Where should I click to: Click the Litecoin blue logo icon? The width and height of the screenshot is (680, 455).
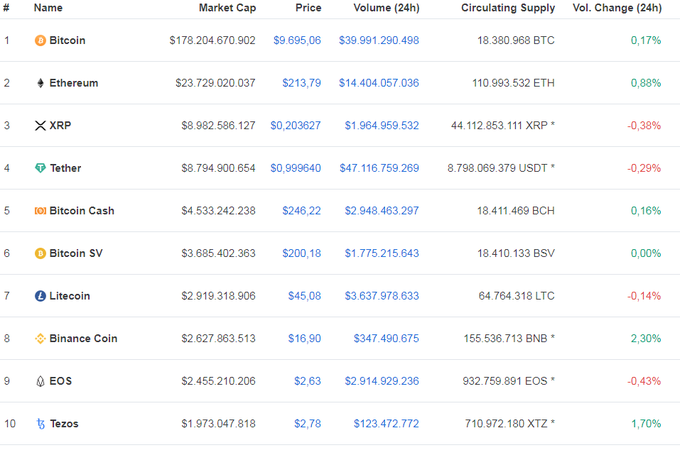pos(40,296)
